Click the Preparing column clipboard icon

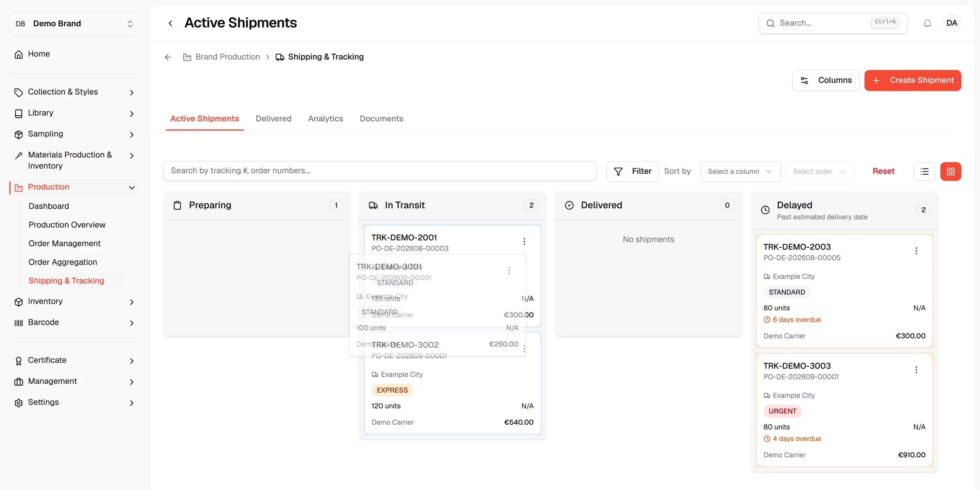[177, 206]
